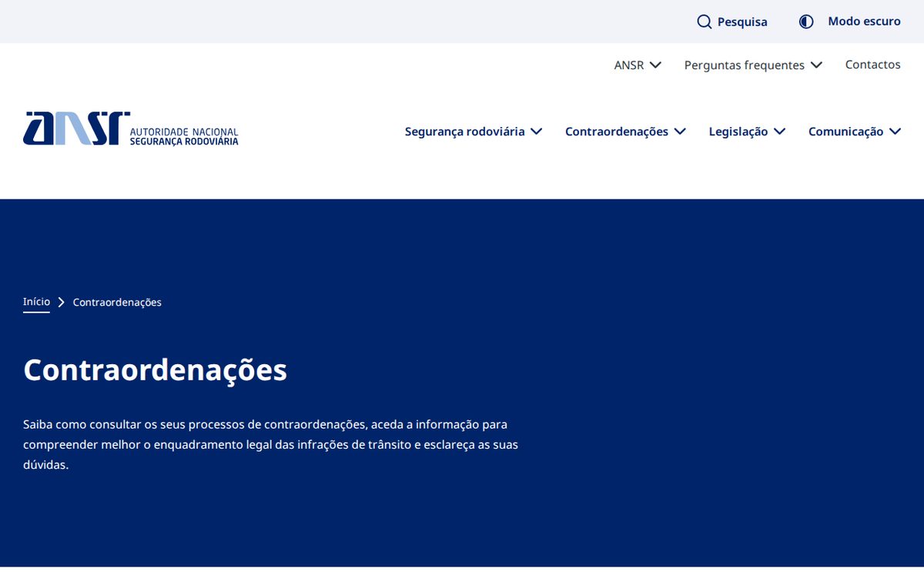Click the dark mode half-circle icon
This screenshot has width=924, height=572.
(806, 22)
